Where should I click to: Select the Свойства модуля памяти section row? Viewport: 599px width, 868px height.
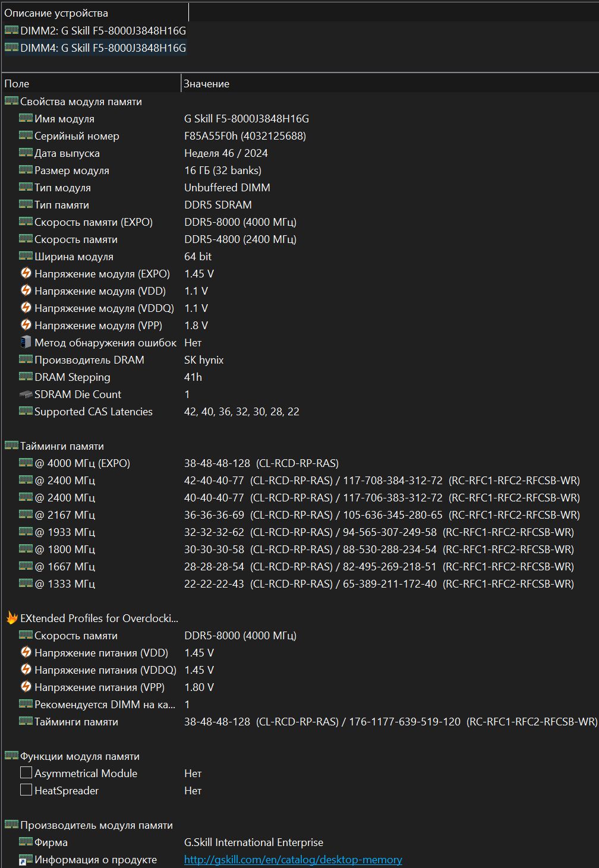[299, 102]
